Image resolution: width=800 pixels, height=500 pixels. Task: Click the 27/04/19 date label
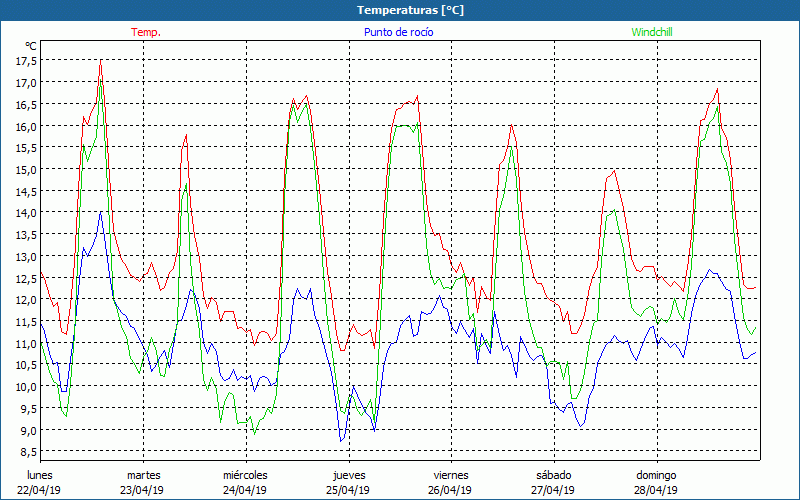tap(553, 490)
